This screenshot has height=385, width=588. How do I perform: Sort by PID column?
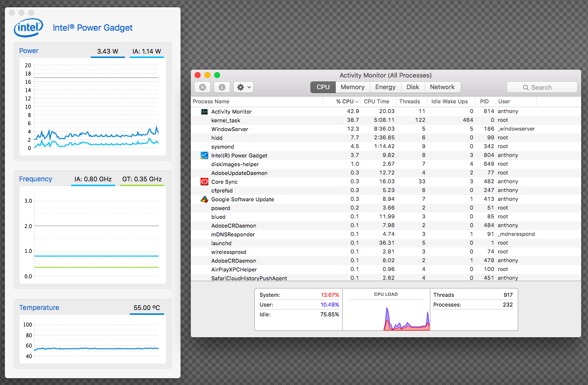(x=486, y=101)
